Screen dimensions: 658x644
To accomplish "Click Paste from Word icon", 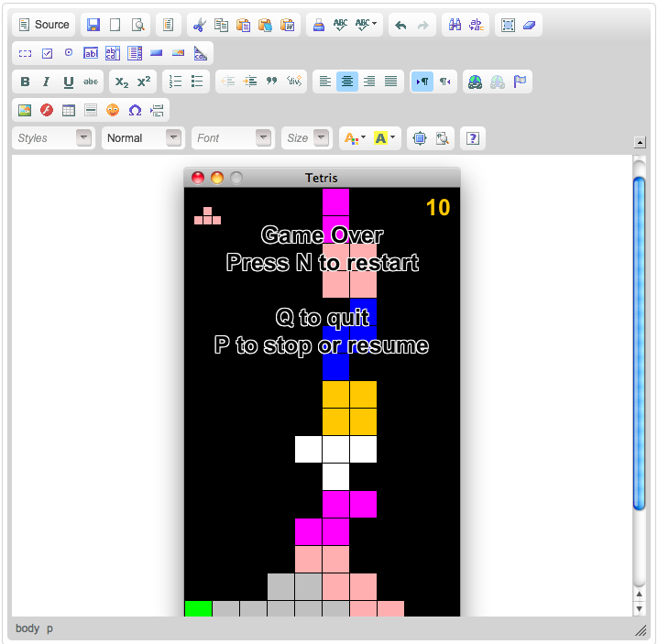I will click(287, 25).
